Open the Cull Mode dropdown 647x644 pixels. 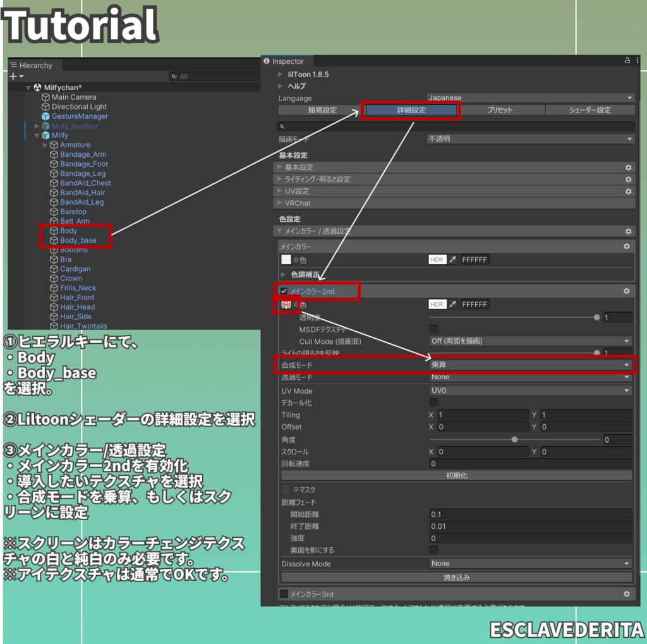pos(531,341)
